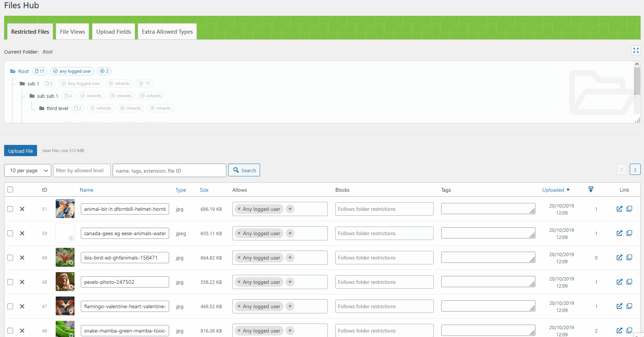Toggle the select-all checkbox in the header
644x337 pixels.
10,189
